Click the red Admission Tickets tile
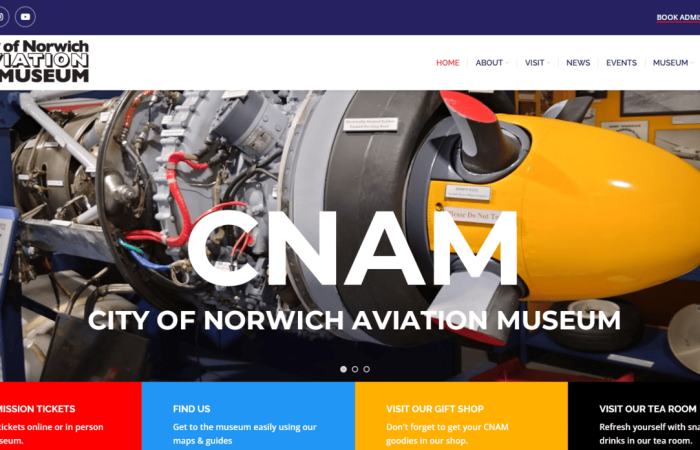 point(71,416)
